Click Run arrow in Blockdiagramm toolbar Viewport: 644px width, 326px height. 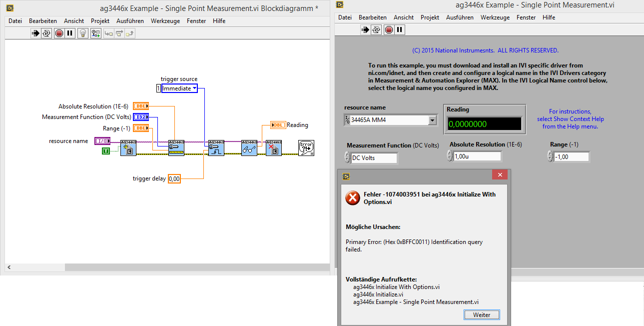35,33
